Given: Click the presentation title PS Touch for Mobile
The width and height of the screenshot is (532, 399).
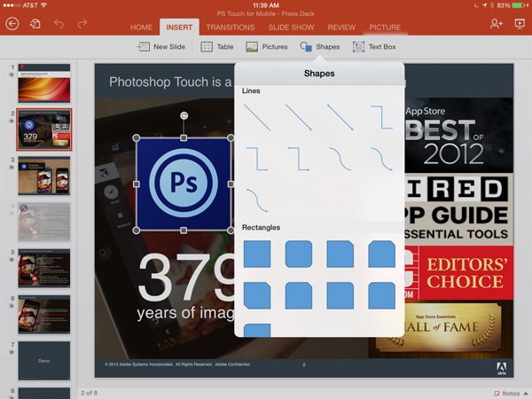Looking at the screenshot, I should [x=266, y=14].
